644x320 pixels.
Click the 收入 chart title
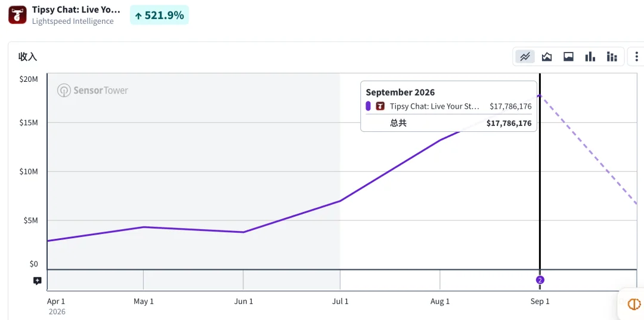click(27, 57)
